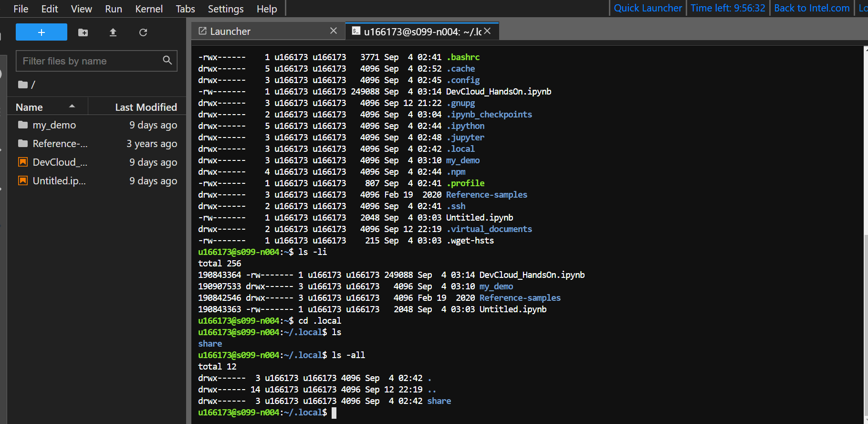Screen dimensions: 868x424
Task: Click the .ipynb_checkpoints directory name in terminal
Action: pos(489,115)
